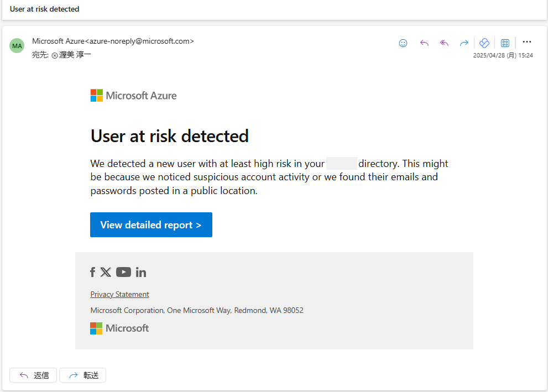Open the LinkedIn icon in footer

tap(141, 272)
